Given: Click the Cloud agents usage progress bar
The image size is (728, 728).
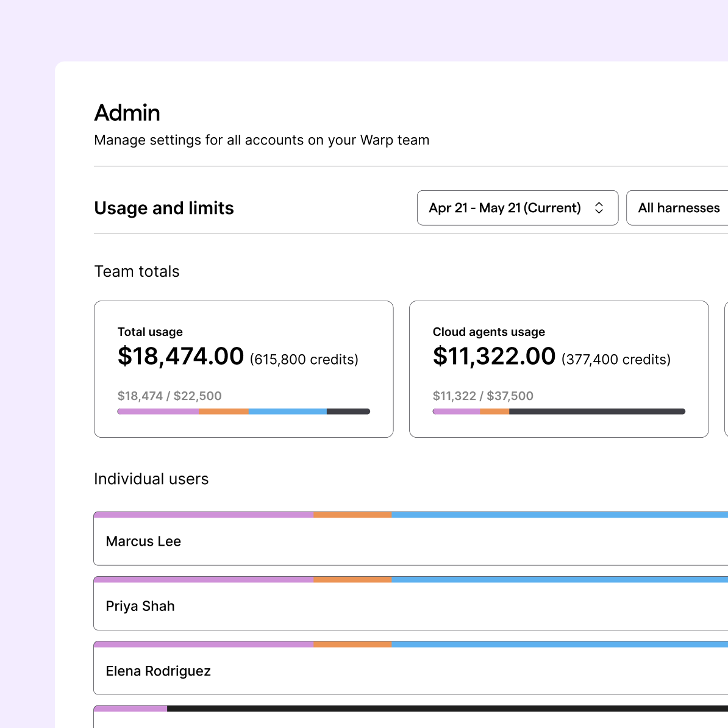Looking at the screenshot, I should 559,412.
